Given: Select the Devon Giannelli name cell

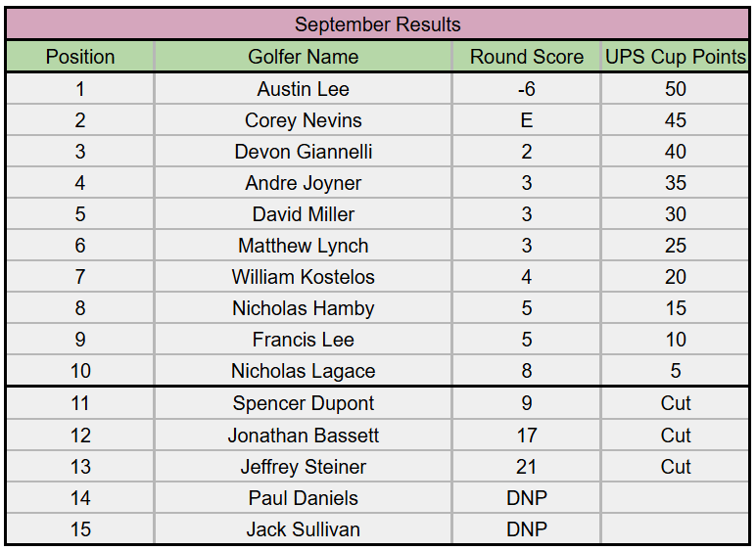Looking at the screenshot, I should (303, 152).
